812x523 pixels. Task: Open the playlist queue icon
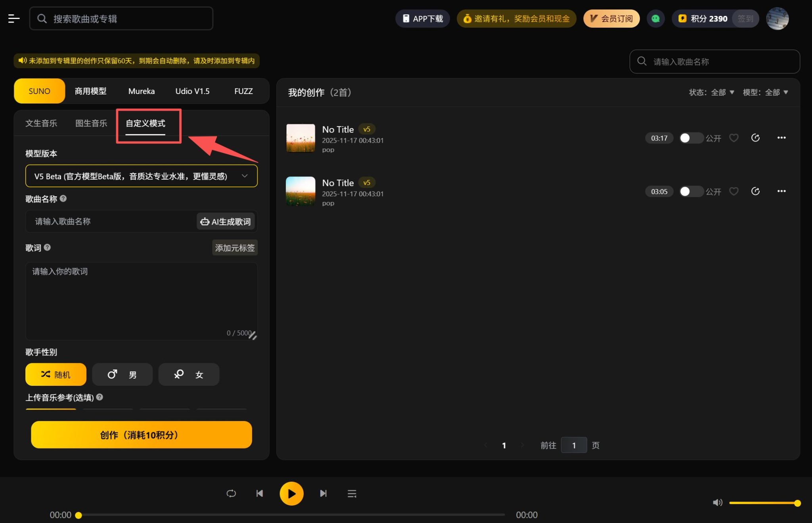coord(352,493)
